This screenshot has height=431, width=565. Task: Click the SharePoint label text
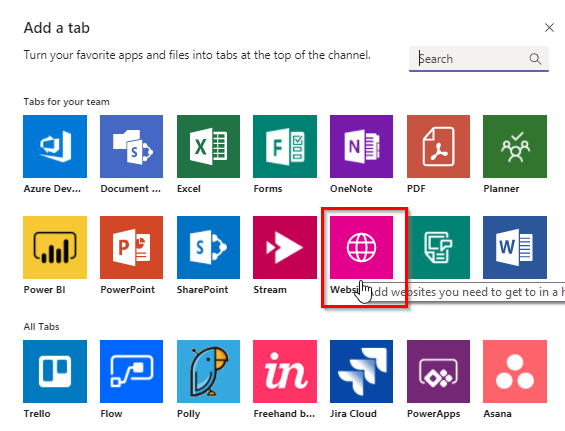pos(203,290)
